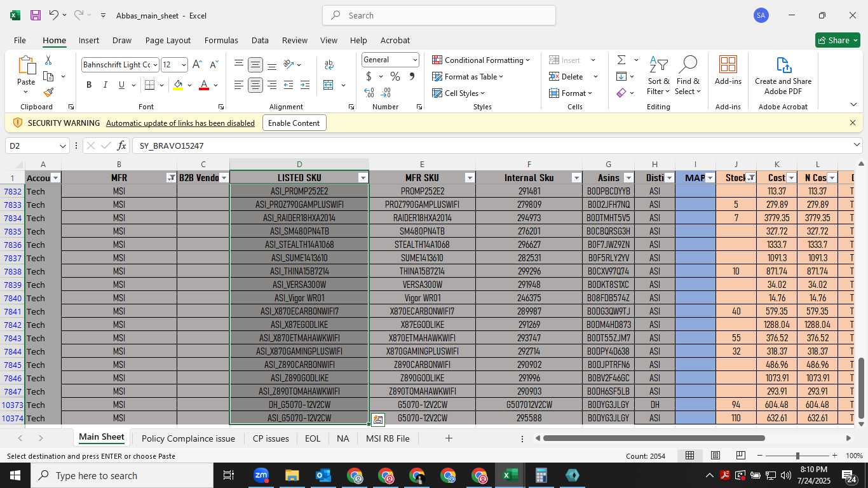The width and height of the screenshot is (868, 488).
Task: Click the Increase Decimal icon
Action: pos(369,93)
